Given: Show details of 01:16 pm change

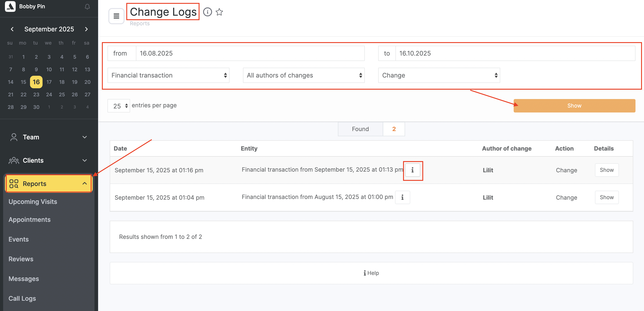Looking at the screenshot, I should [x=607, y=170].
